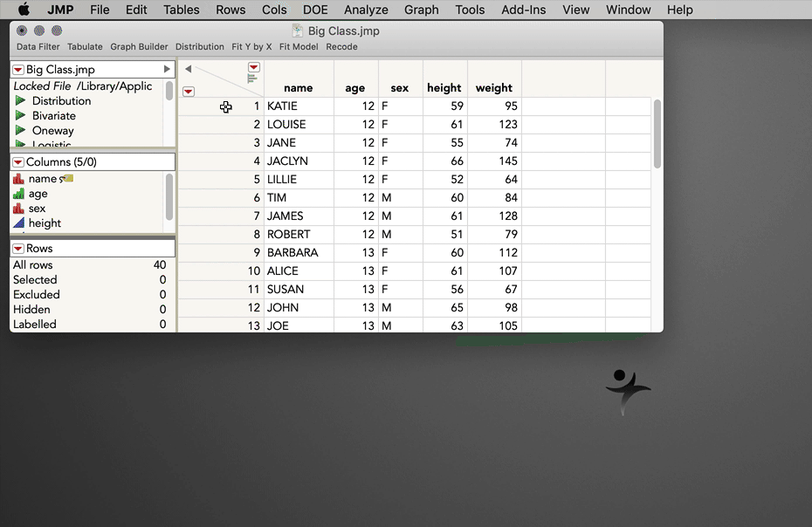Viewport: 812px width, 527px height.
Task: Click height value 52 for LILLIE
Action: (445, 180)
